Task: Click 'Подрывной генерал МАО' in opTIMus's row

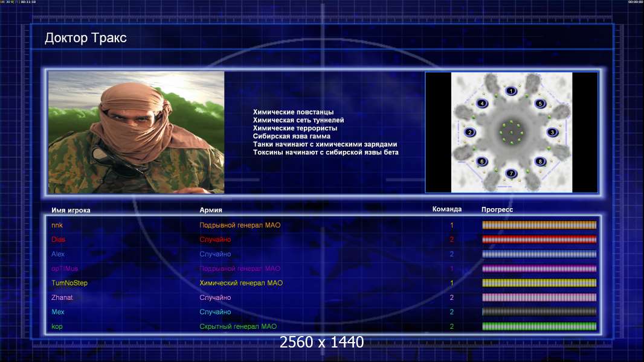Action: point(240,268)
